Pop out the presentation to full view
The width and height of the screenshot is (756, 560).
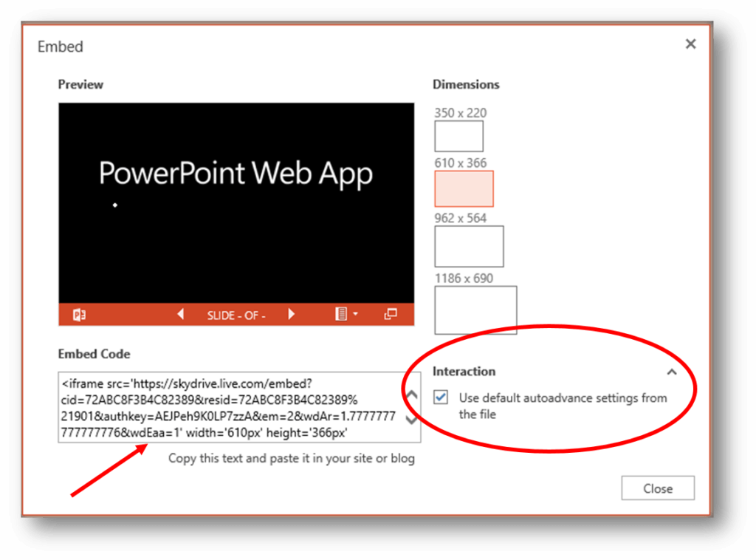pos(391,313)
